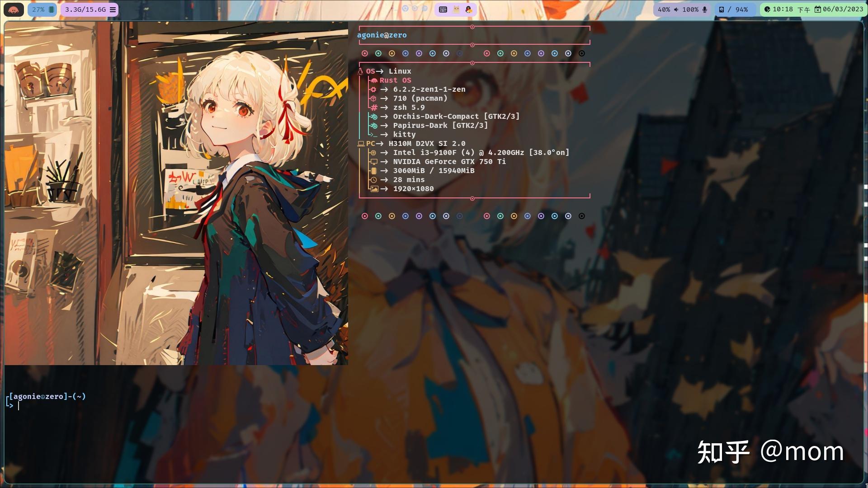Image resolution: width=868 pixels, height=488 pixels.
Task: Click the 06/03/2023 date text
Action: pyautogui.click(x=843, y=9)
